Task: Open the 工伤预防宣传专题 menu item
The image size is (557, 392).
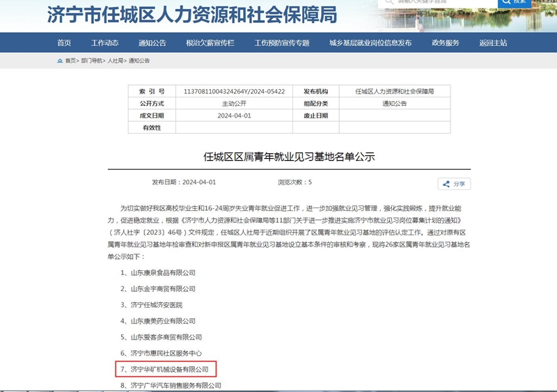Action: (x=282, y=43)
